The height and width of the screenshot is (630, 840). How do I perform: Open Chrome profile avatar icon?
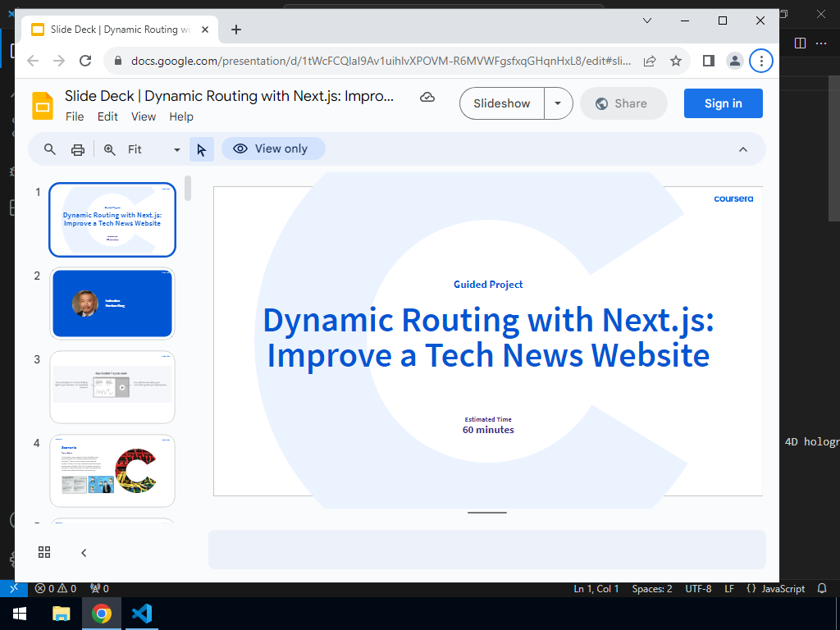point(734,61)
